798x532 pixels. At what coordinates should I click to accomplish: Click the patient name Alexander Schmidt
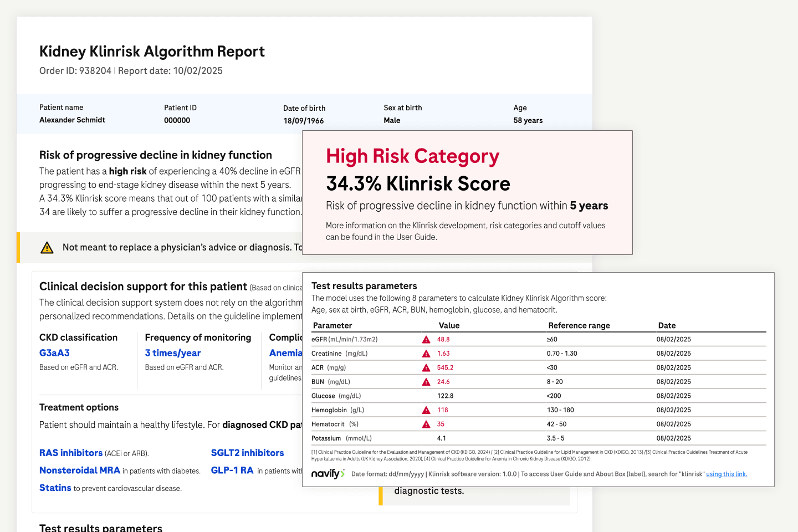(x=72, y=120)
